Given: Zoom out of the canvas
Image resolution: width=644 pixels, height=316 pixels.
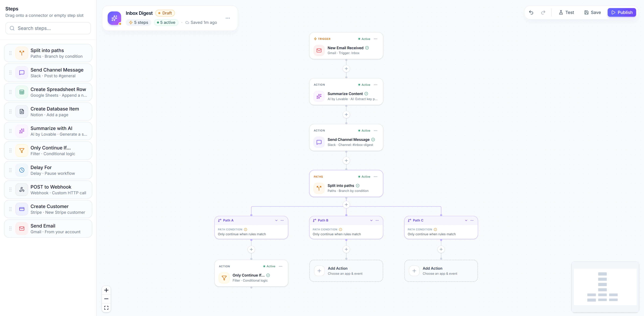Looking at the screenshot, I should [x=106, y=299].
